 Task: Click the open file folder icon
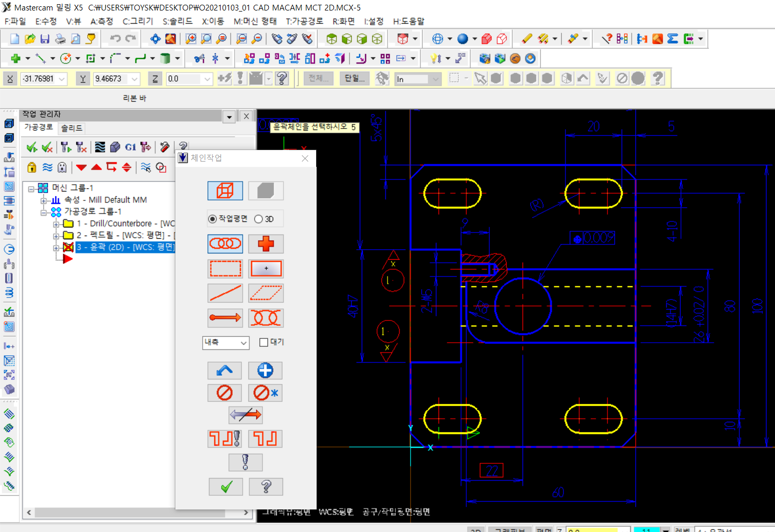tap(30, 39)
